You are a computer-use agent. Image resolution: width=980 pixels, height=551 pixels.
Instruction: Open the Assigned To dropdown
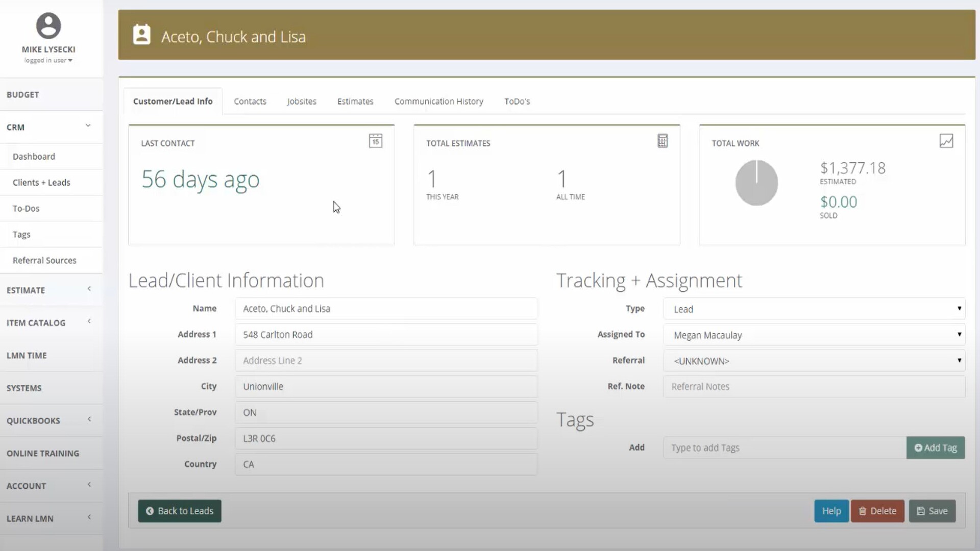click(x=814, y=335)
